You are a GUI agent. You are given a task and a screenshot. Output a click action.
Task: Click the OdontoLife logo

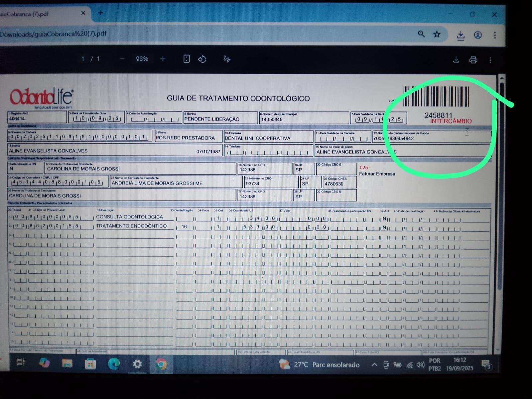coord(41,98)
